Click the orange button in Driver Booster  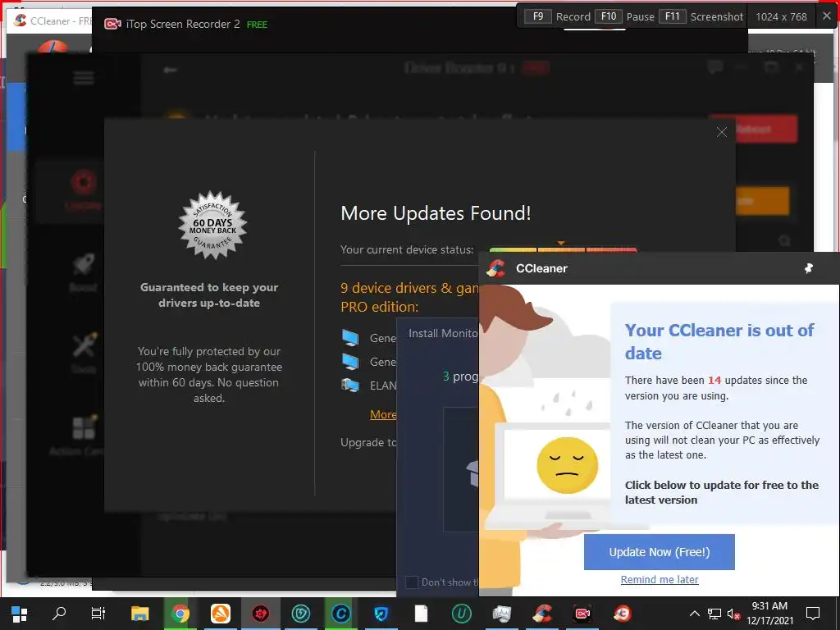762,201
